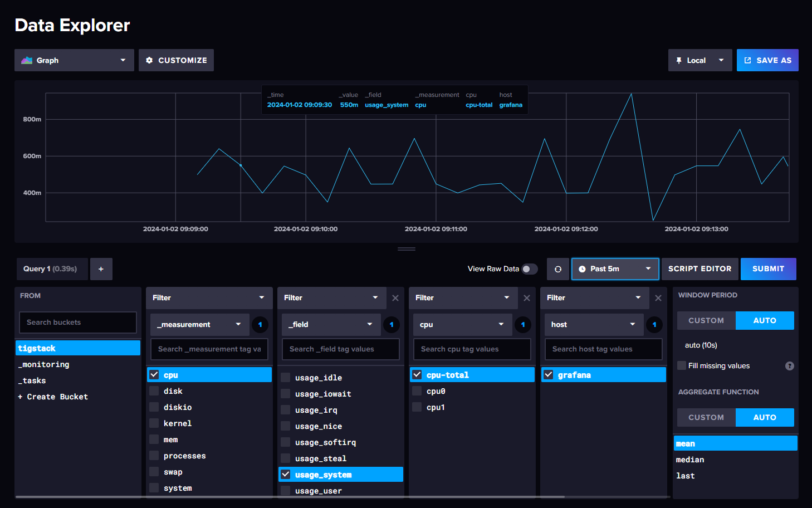Open the Past 5m time range dropdown
The image size is (812, 508).
tap(615, 268)
